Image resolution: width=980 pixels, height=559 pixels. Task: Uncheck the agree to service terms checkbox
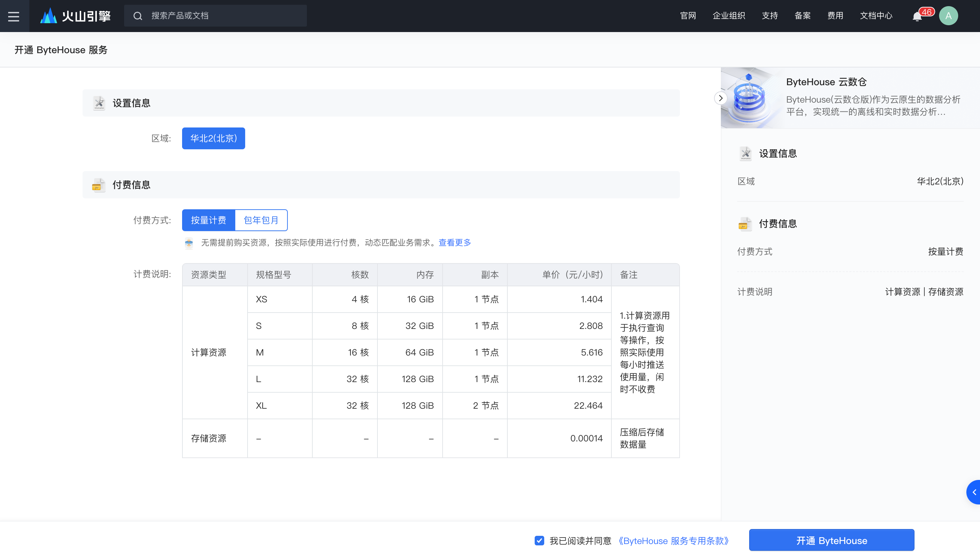coord(539,541)
